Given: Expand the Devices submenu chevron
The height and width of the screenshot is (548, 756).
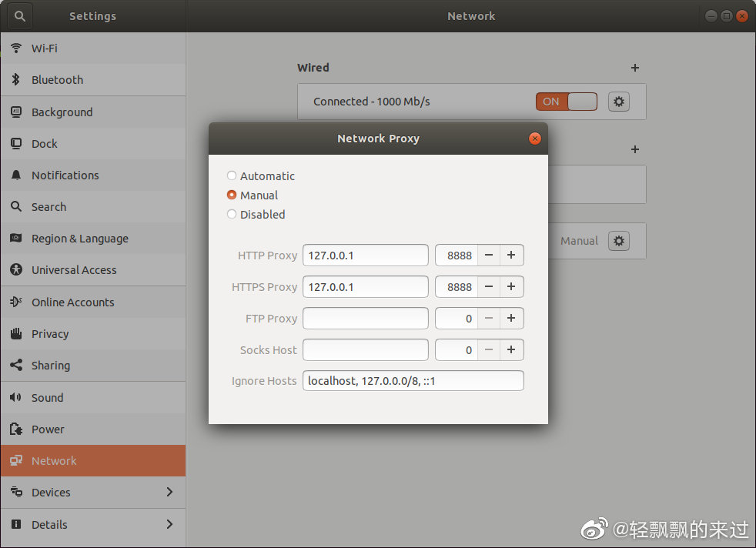Looking at the screenshot, I should pos(169,492).
